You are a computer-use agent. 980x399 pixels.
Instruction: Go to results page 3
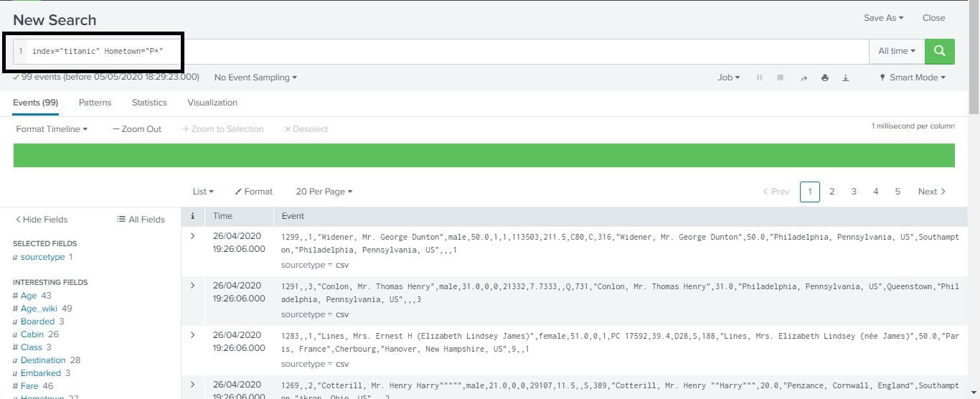854,192
